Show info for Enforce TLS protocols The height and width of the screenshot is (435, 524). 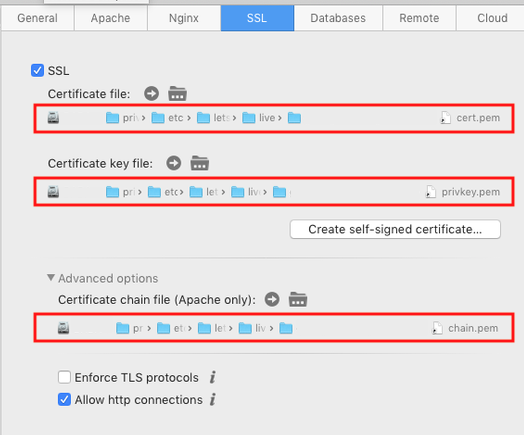pyautogui.click(x=213, y=377)
